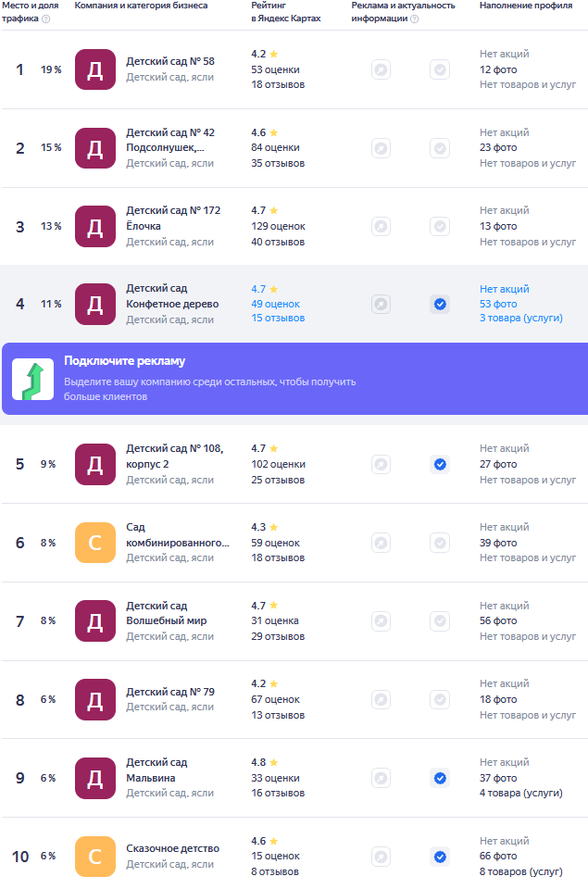Click company name 'Детский сад № 172 Ёлочка'

click(173, 219)
